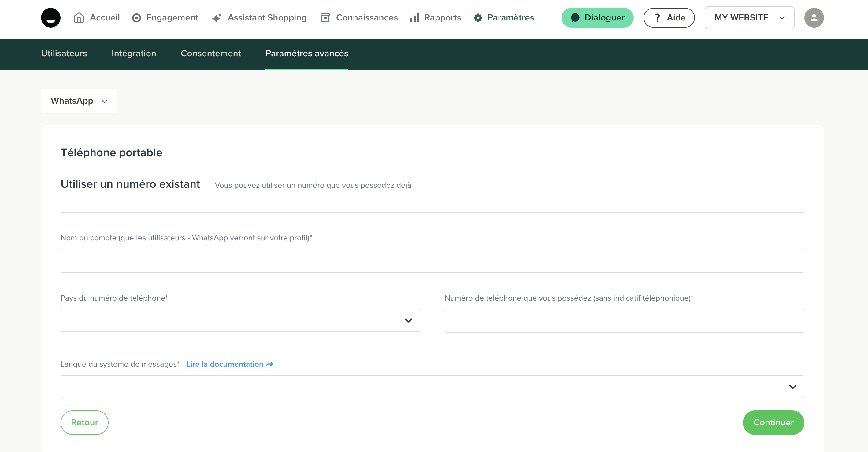Expand the Langue du système dropdown
Image resolution: width=868 pixels, height=452 pixels.
click(x=432, y=387)
